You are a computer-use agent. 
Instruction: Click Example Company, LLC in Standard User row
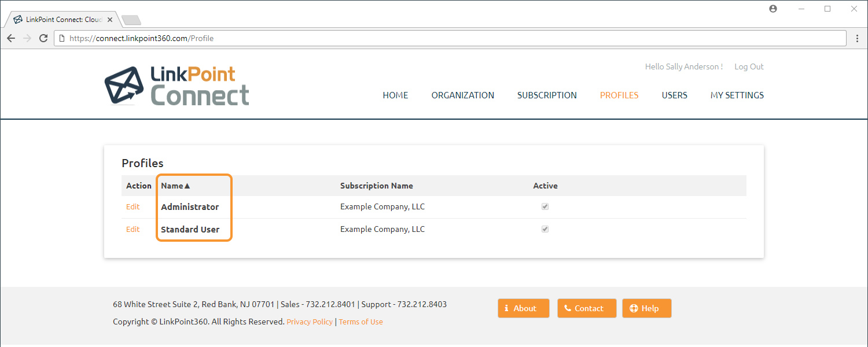(x=382, y=229)
